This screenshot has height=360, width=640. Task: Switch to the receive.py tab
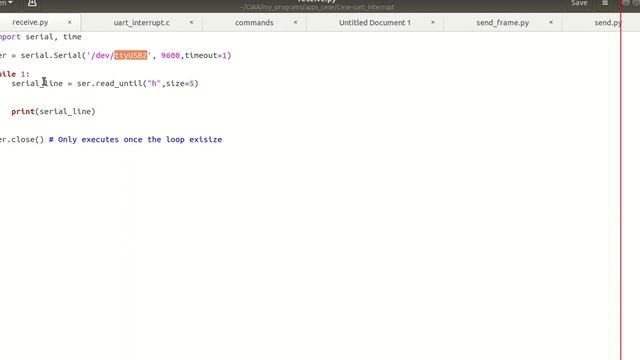coord(30,22)
